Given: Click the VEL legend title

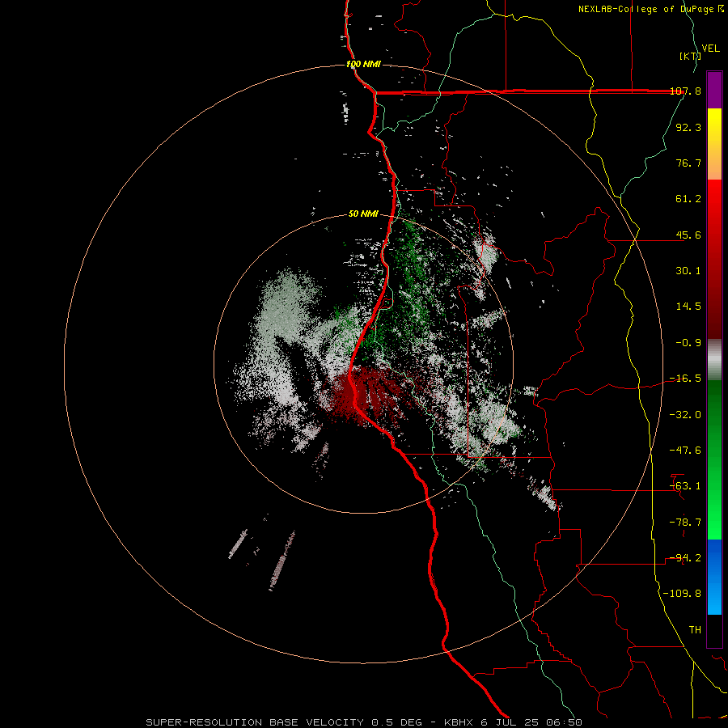Looking at the screenshot, I should click(x=710, y=49).
